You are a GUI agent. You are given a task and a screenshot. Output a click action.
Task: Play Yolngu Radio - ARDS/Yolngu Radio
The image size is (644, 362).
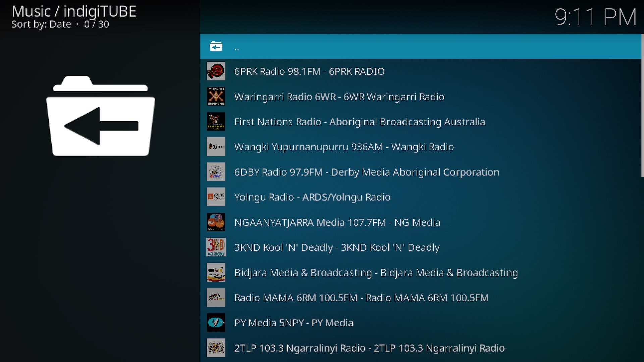click(x=312, y=197)
